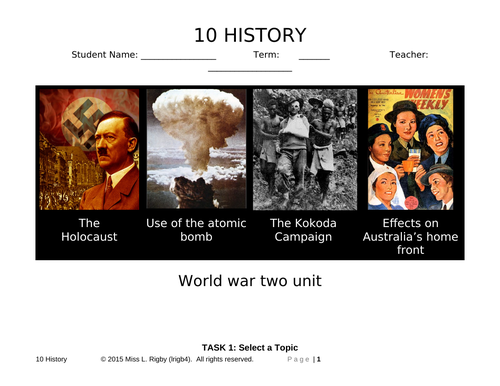Select the atomic bomb mushroom cloud image

click(x=197, y=149)
